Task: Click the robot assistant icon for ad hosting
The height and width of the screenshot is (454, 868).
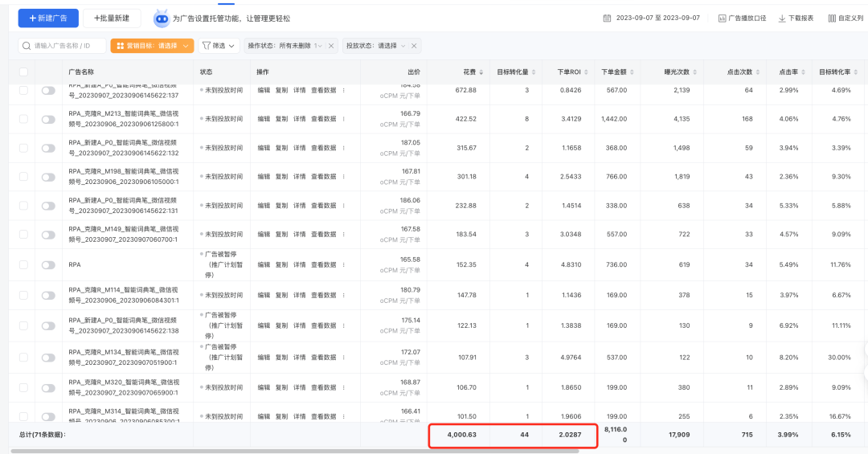Action: click(162, 18)
